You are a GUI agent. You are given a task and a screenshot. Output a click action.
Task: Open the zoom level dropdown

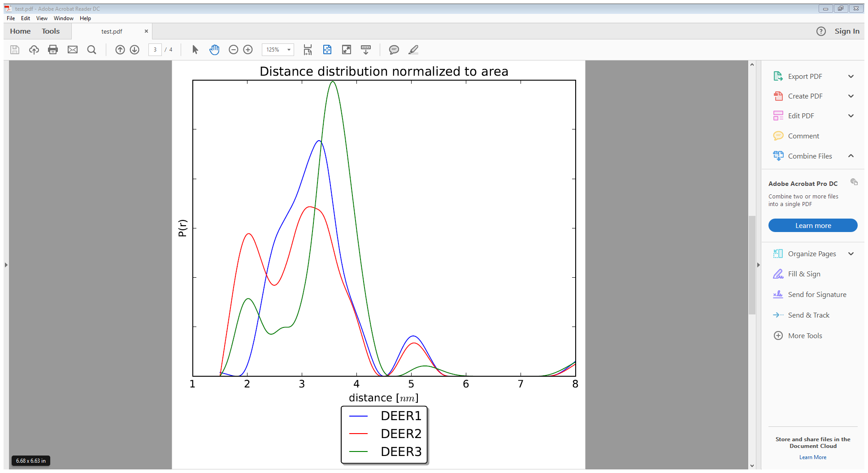[289, 50]
